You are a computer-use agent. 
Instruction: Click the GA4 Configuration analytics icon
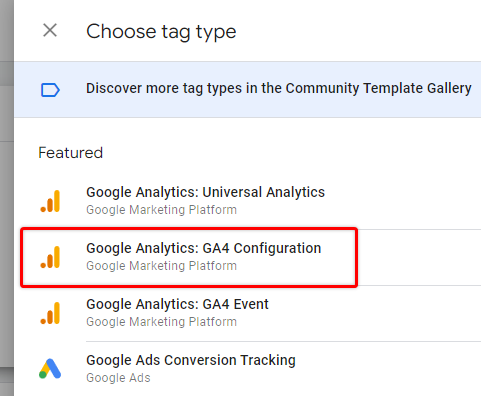click(50, 257)
